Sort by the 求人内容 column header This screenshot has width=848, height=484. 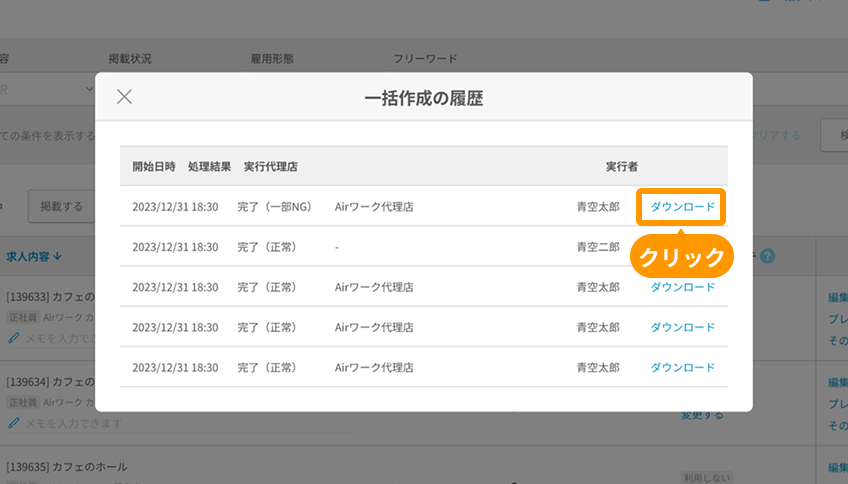click(x=34, y=256)
